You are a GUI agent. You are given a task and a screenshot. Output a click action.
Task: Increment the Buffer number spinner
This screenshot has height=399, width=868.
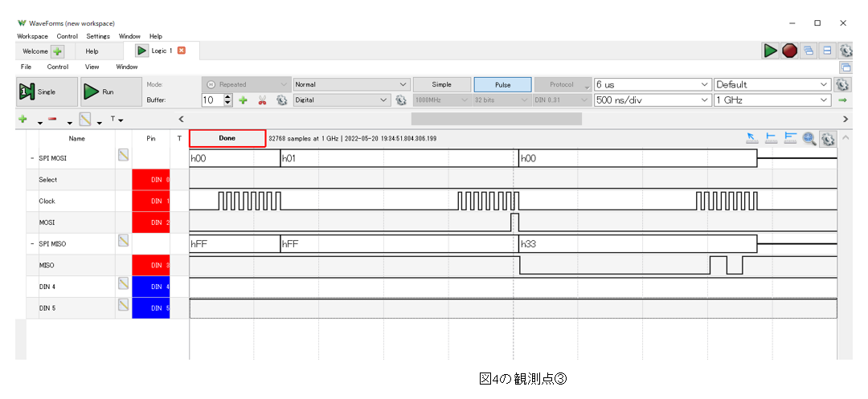tap(227, 97)
